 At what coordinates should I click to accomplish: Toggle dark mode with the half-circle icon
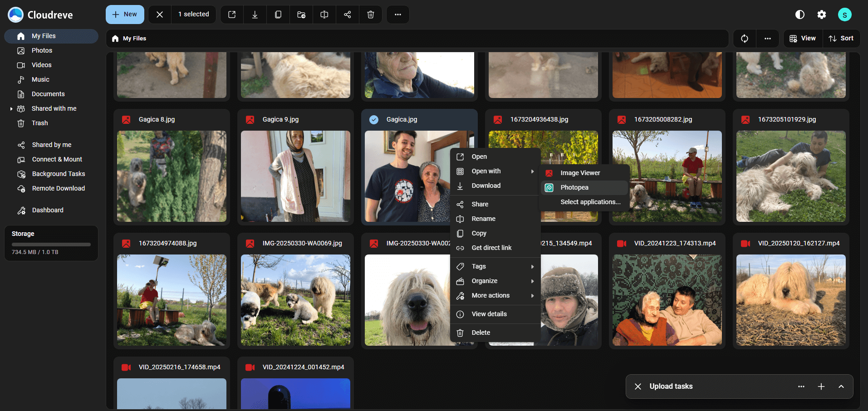coord(800,15)
